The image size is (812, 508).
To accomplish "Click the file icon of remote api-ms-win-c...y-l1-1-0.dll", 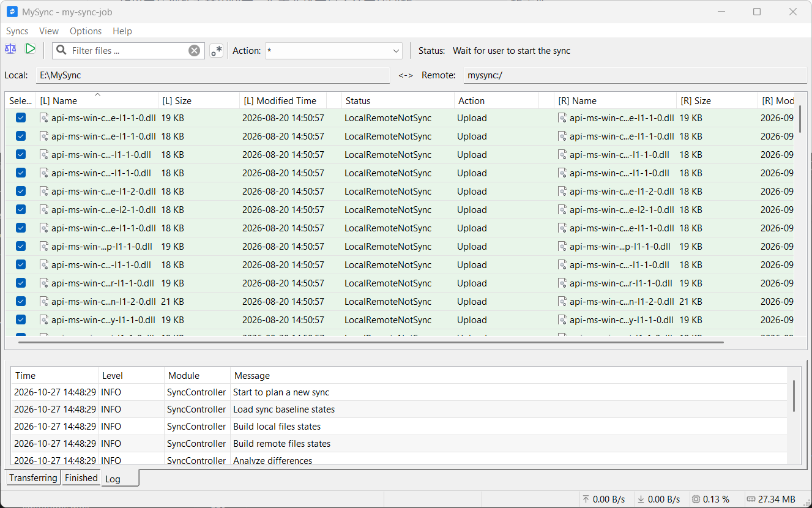I will [x=562, y=320].
